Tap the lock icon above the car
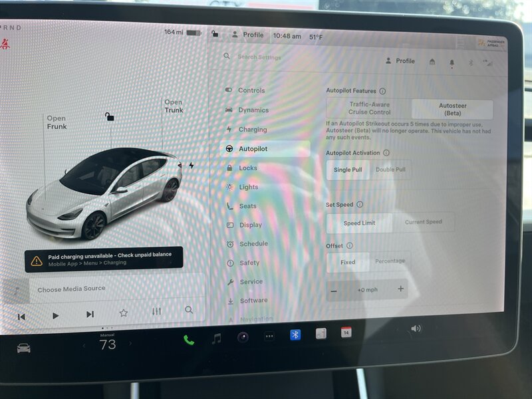The width and height of the screenshot is (532, 399). pyautogui.click(x=110, y=117)
